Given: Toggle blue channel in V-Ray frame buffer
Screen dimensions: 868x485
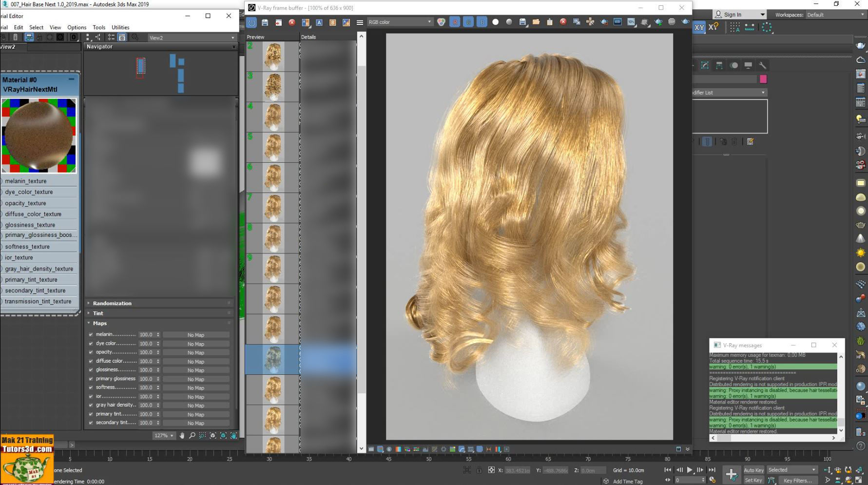Looking at the screenshot, I should coord(482,22).
